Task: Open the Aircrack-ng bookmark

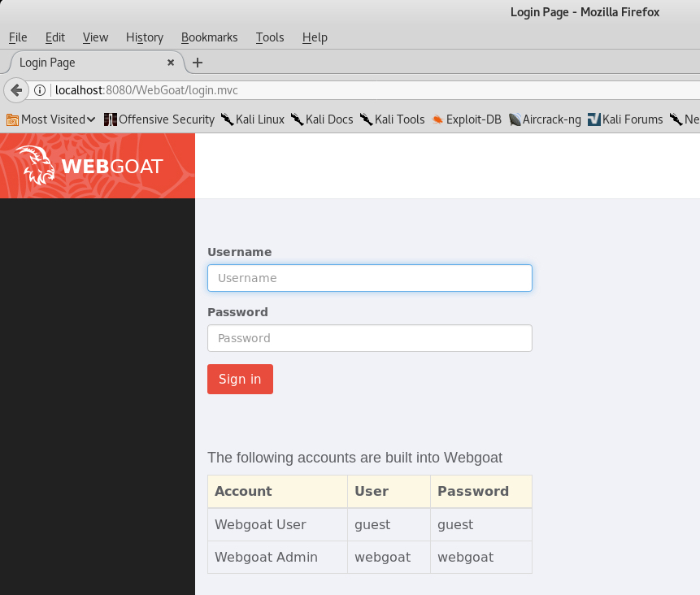Action: click(545, 119)
